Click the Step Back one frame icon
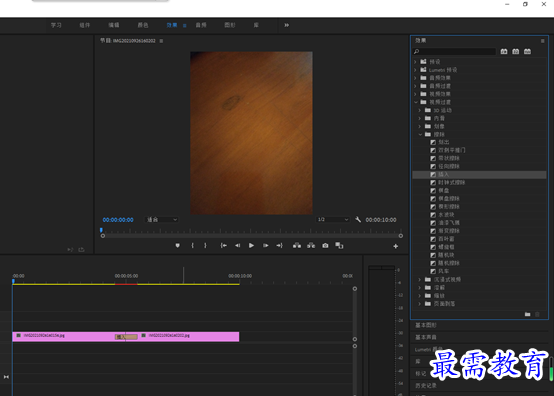 [x=237, y=246]
